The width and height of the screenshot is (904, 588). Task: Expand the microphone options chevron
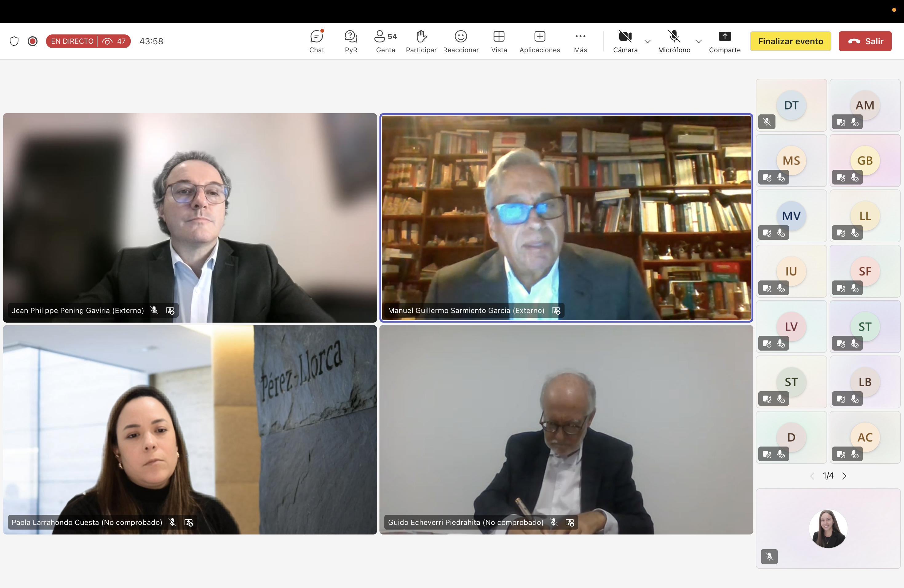coord(698,42)
